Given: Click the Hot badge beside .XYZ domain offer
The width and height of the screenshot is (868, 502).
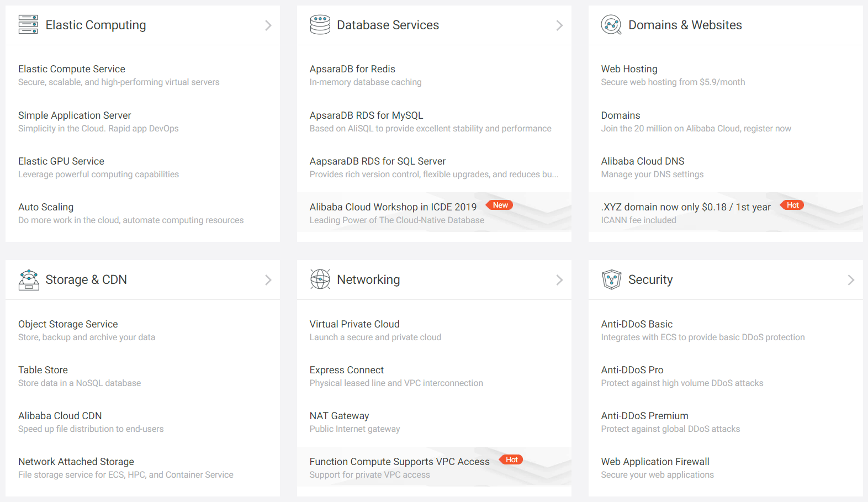Looking at the screenshot, I should point(792,205).
